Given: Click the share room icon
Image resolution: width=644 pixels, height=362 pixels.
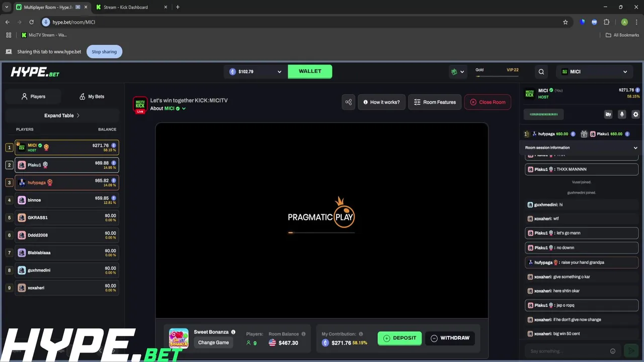Looking at the screenshot, I should click(x=348, y=102).
